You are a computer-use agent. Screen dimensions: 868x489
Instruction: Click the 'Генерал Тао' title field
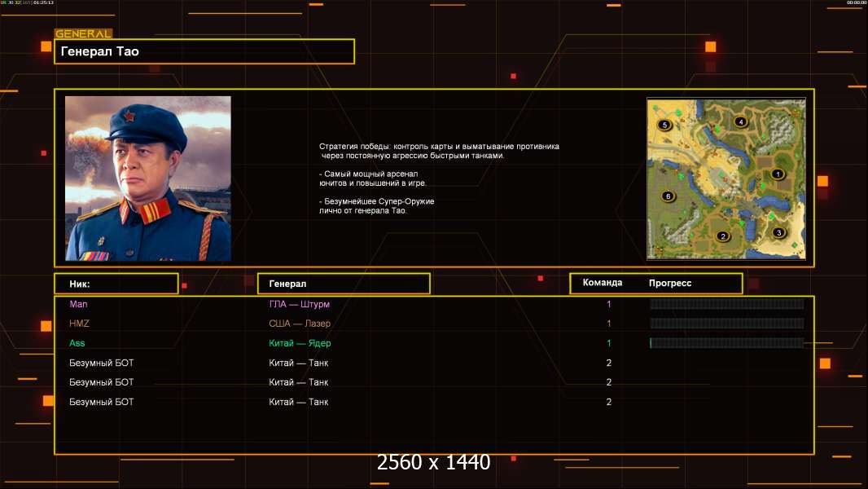[204, 51]
